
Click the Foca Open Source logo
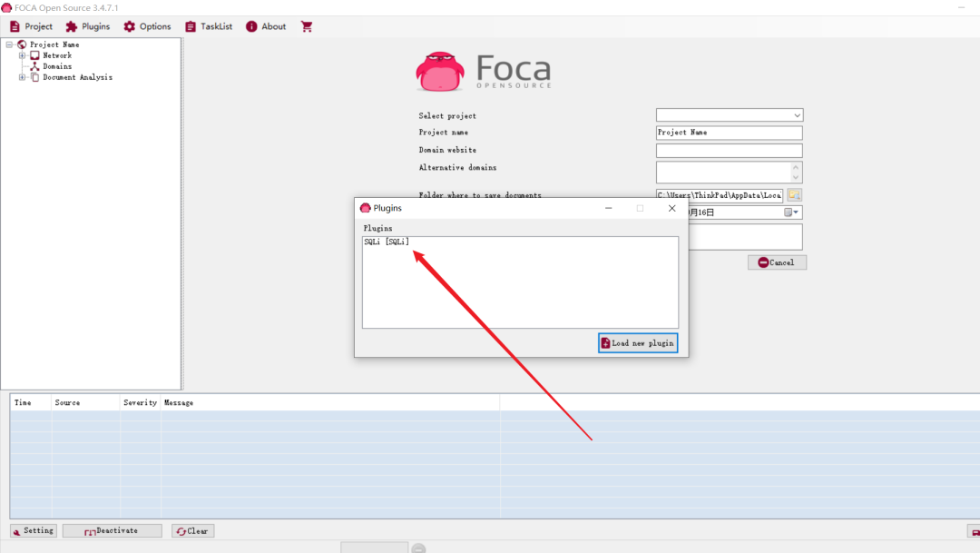(485, 72)
